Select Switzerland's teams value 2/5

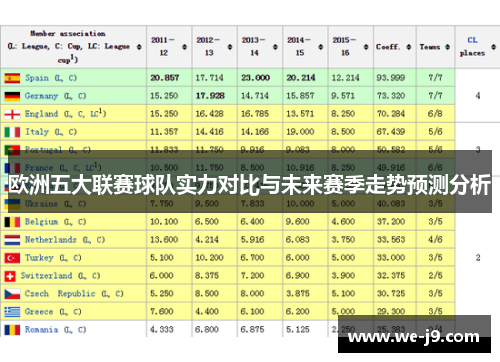point(435,276)
